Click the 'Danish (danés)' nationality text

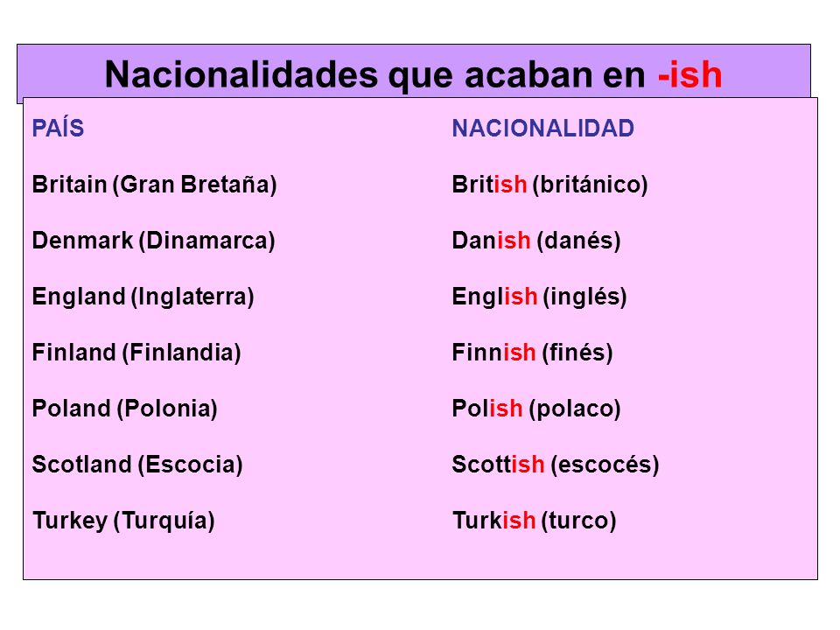(536, 241)
